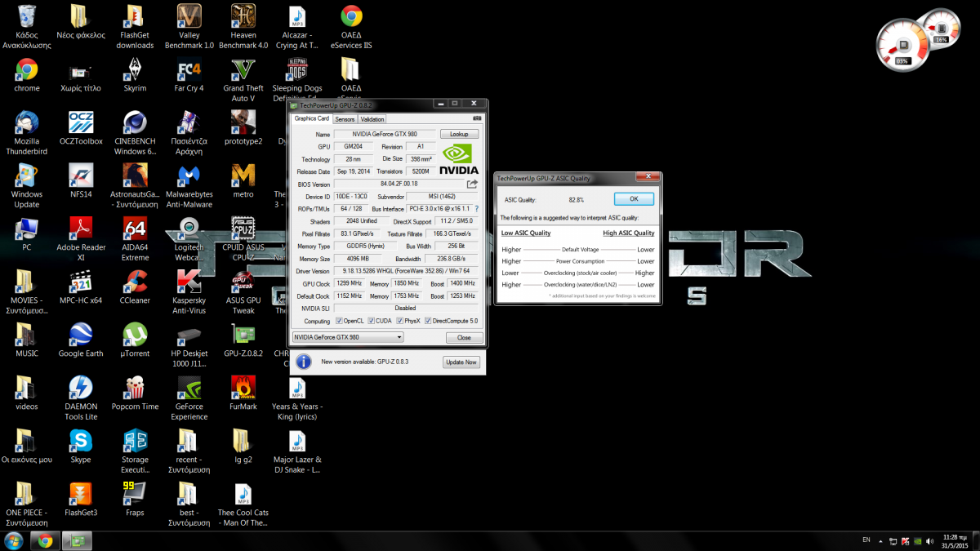Open OCZToolbox desktop icon
Viewport: 980px width, 551px height.
coord(81,127)
